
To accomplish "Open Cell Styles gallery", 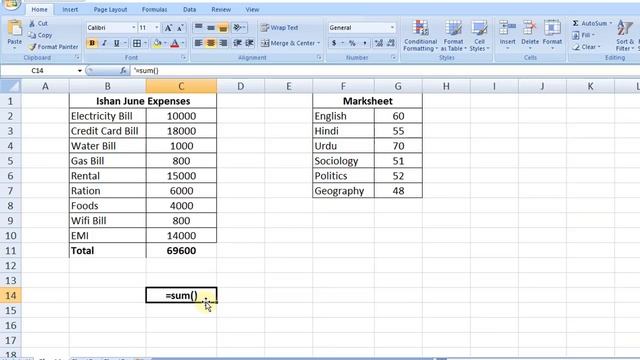I will click(479, 36).
